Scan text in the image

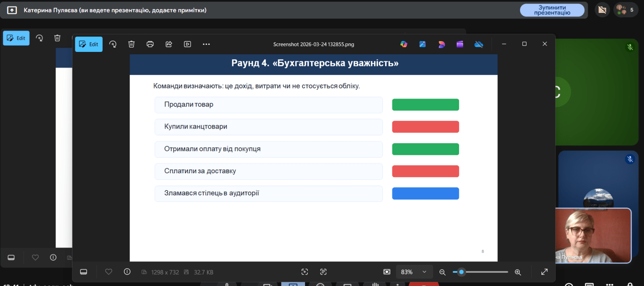tap(323, 272)
